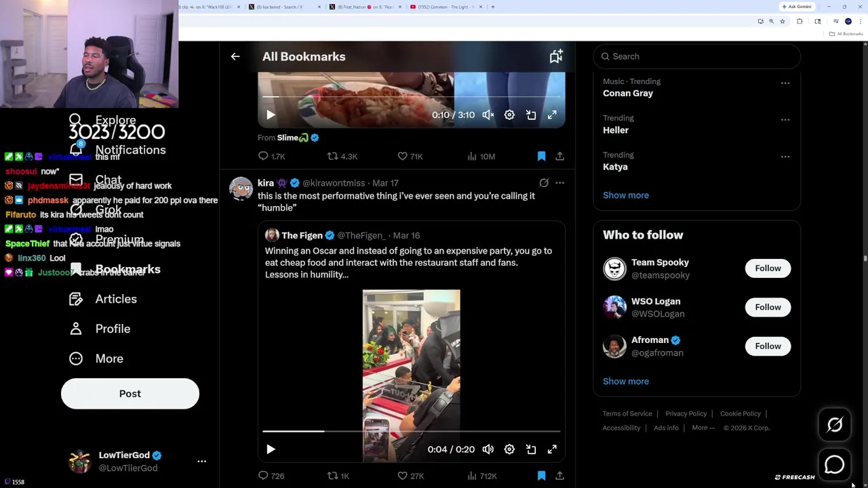868x488 pixels.
Task: Open settings gear on the Slime video
Action: click(509, 115)
